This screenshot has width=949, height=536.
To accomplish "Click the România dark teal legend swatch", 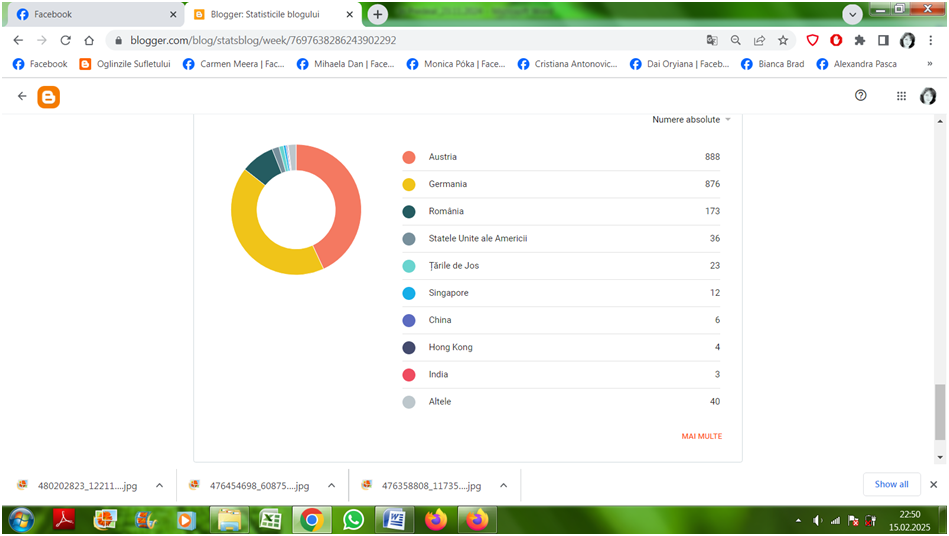I will tap(409, 212).
